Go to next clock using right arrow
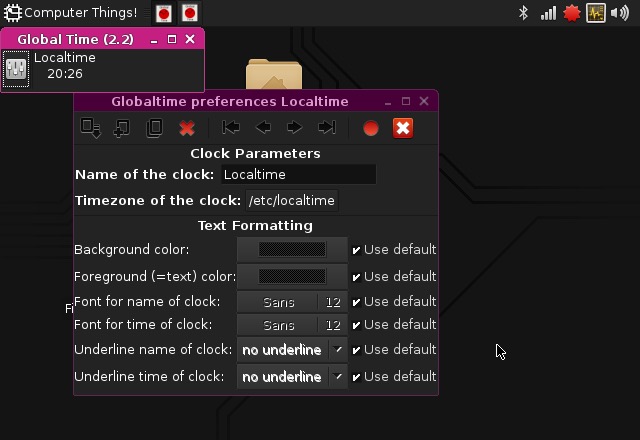The image size is (640, 440). [x=294, y=128]
